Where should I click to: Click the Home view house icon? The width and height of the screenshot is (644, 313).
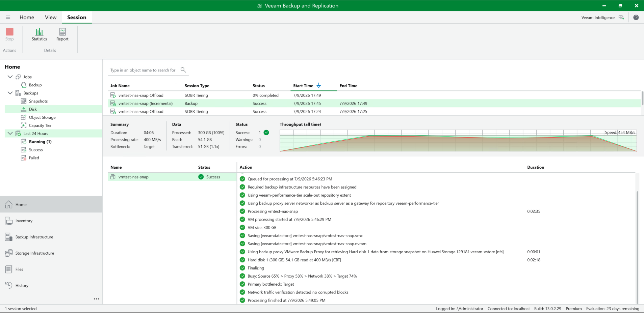pyautogui.click(x=9, y=204)
